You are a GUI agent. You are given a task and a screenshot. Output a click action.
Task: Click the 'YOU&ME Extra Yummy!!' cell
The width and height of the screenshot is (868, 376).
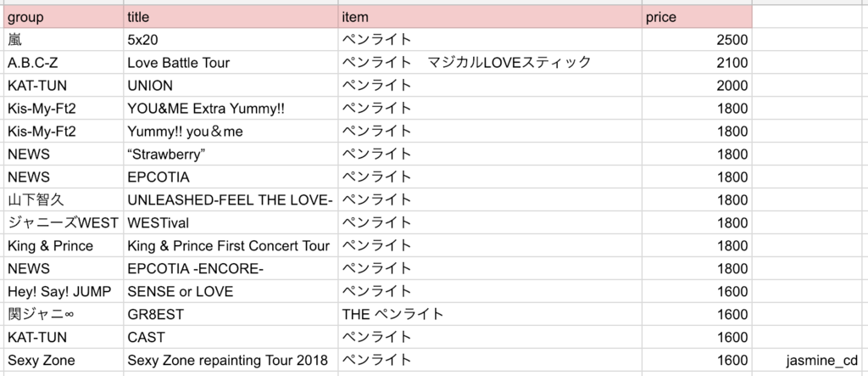(231, 109)
